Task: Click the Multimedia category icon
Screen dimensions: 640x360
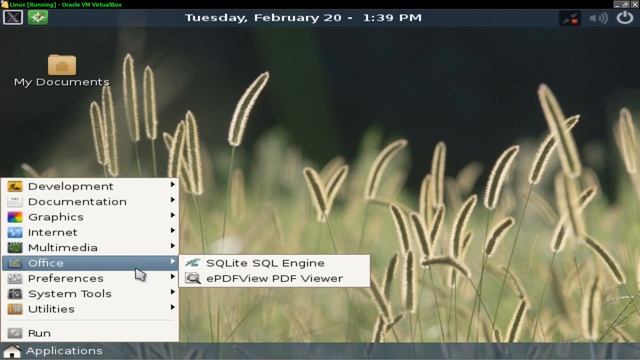Action: click(x=15, y=248)
